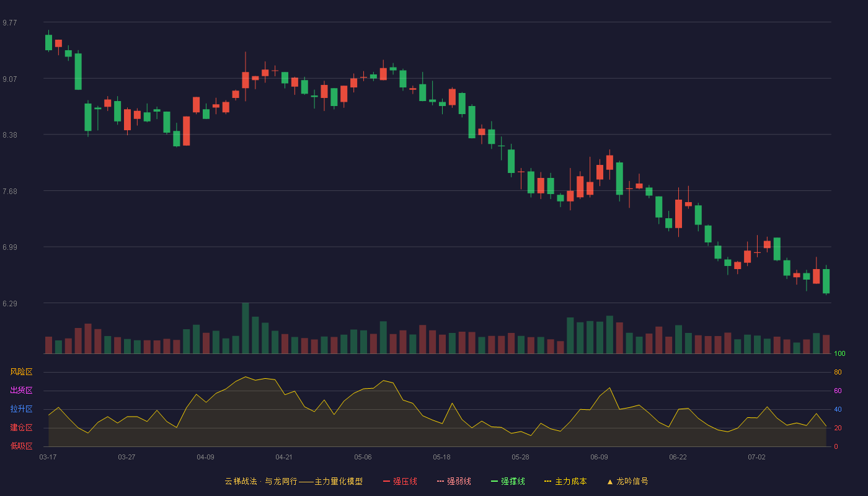Click the 9.77 price axis label

10,23
